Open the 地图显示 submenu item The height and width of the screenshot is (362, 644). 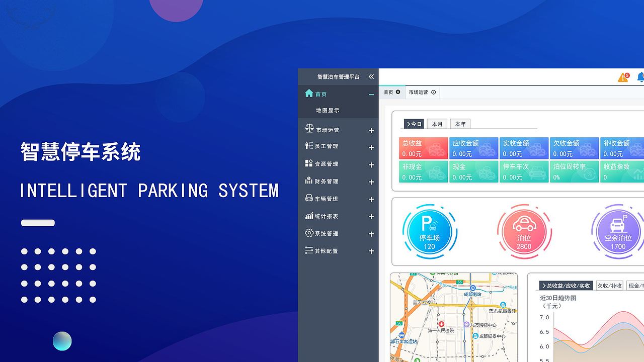[x=328, y=110]
